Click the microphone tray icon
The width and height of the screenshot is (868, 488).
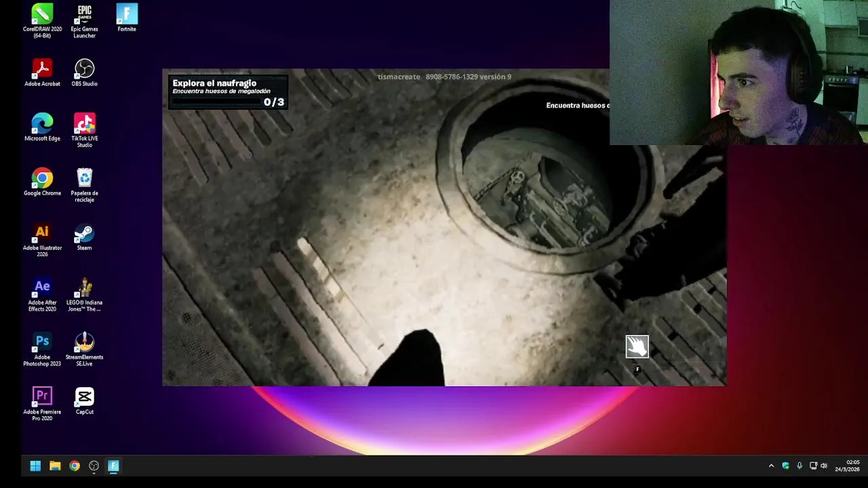800,466
